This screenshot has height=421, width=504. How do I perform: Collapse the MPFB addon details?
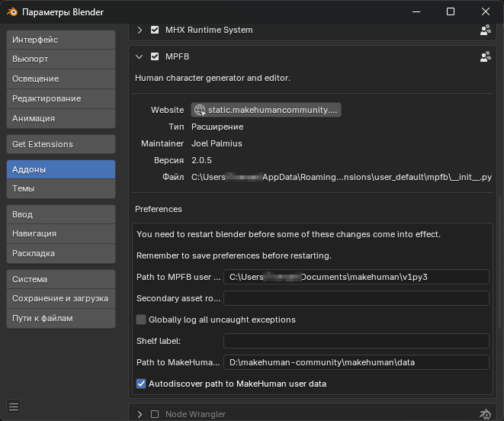coord(140,56)
